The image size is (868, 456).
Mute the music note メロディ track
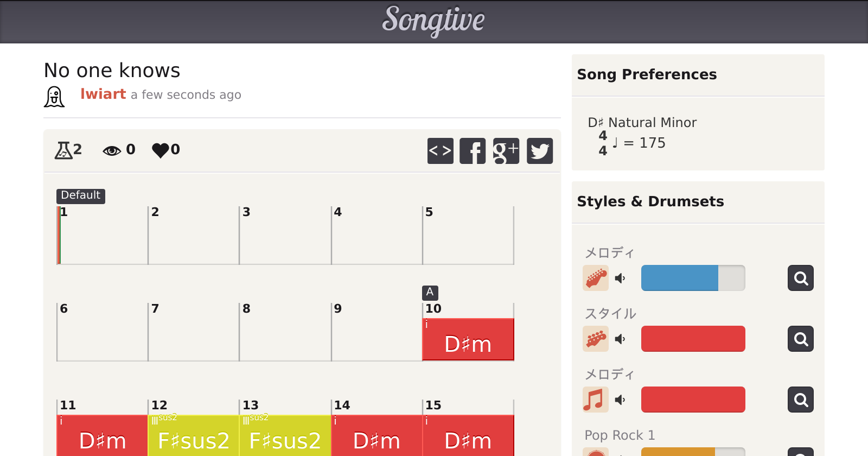pos(620,400)
